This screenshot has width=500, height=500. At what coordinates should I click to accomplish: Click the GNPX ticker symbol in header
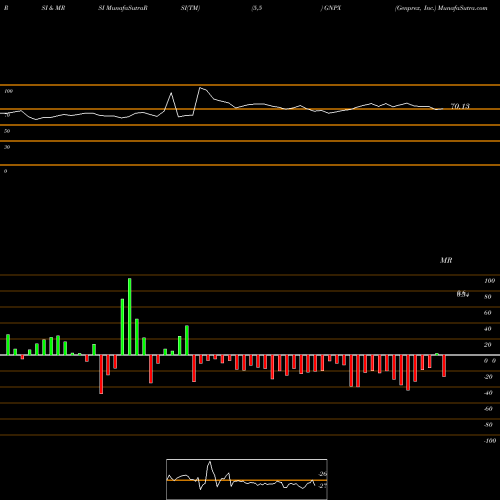coord(332,8)
